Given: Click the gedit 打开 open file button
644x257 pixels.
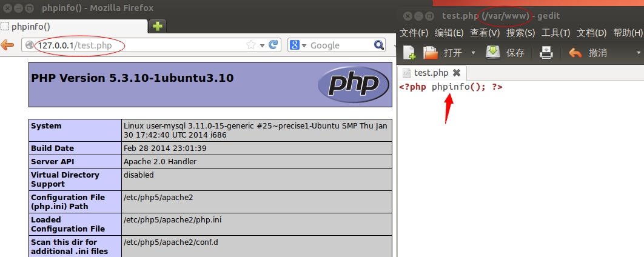Looking at the screenshot, I should [x=442, y=53].
